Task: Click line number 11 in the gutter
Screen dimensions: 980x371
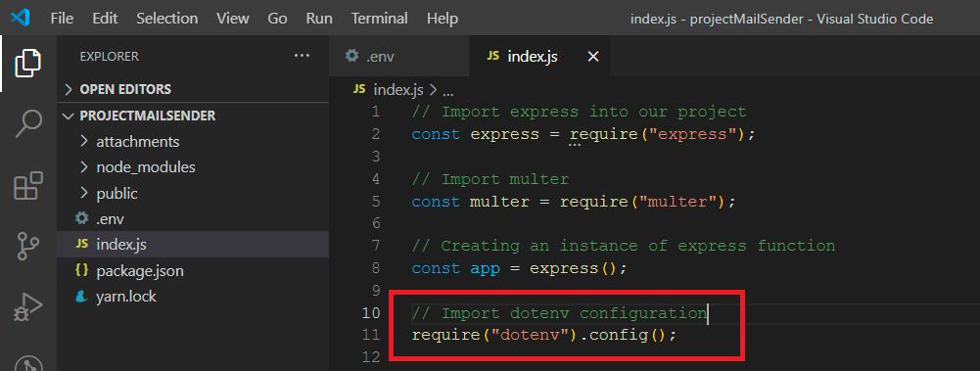Action: [x=371, y=335]
